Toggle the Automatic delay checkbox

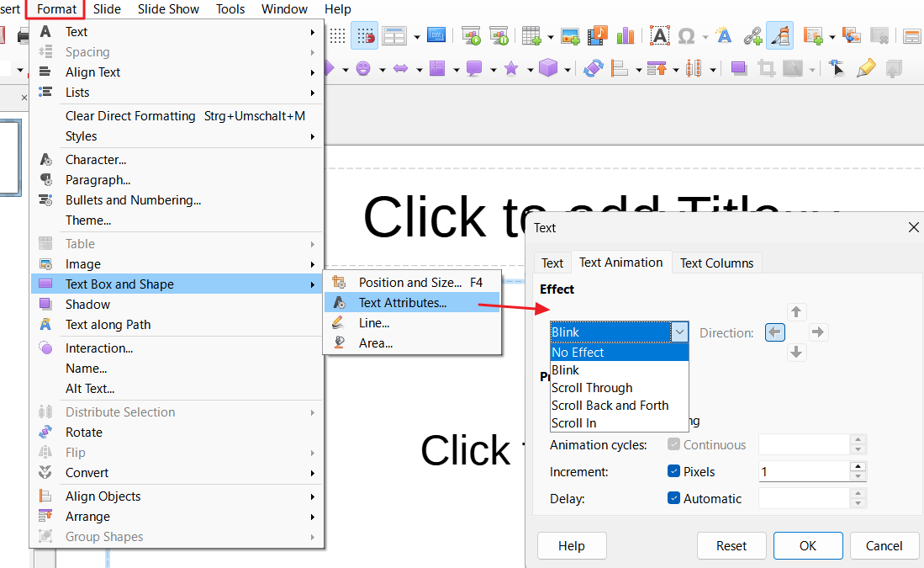pos(673,498)
